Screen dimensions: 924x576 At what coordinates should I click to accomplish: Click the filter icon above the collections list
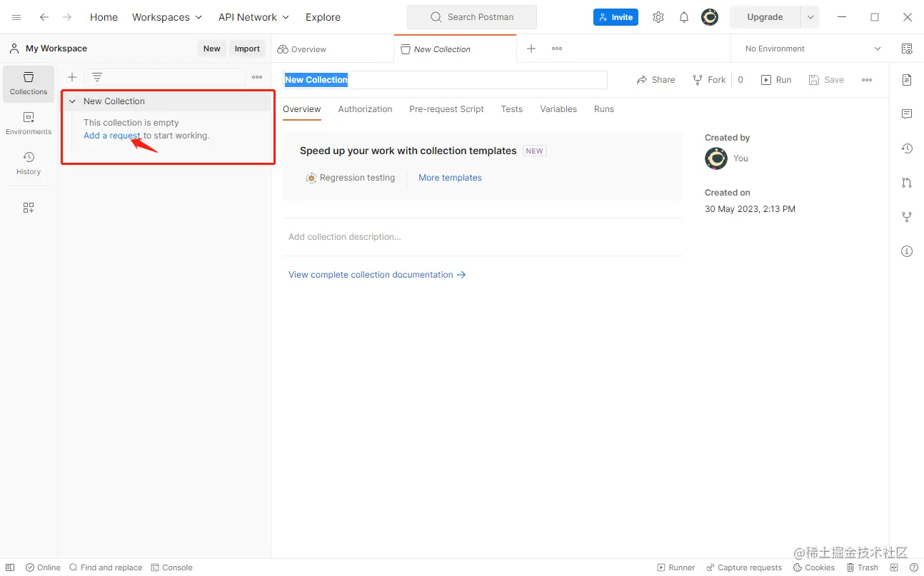coord(97,77)
